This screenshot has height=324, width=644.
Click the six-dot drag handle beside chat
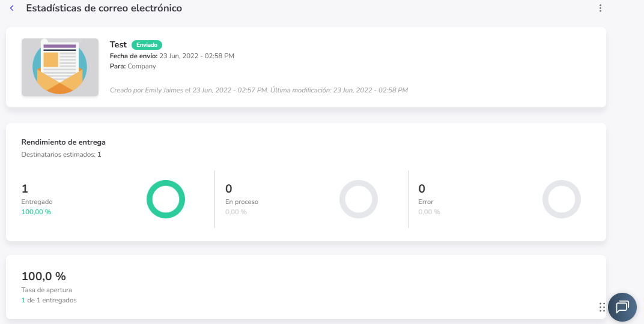coord(602,307)
